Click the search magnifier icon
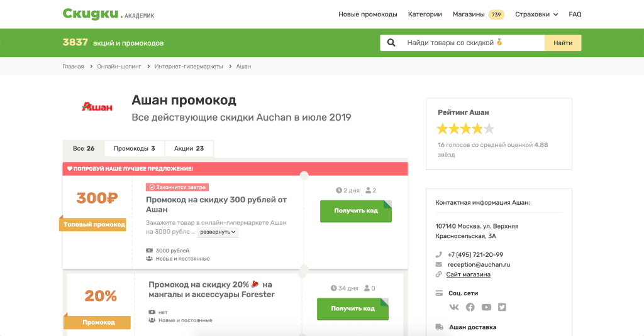 (391, 43)
